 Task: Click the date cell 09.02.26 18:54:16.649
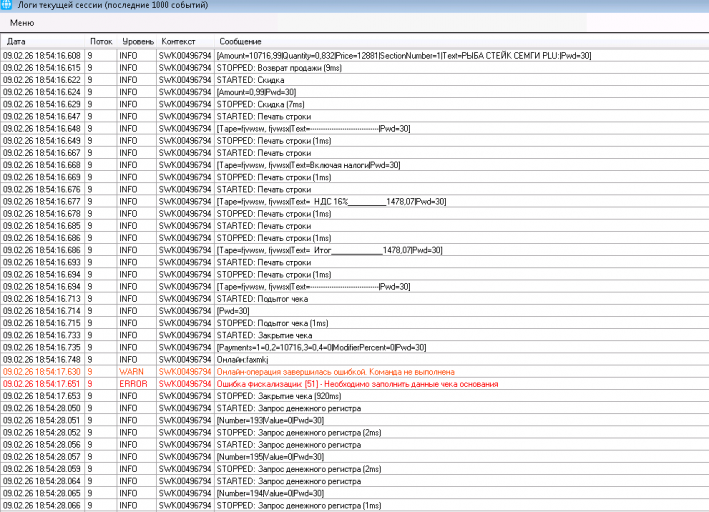tap(42, 141)
